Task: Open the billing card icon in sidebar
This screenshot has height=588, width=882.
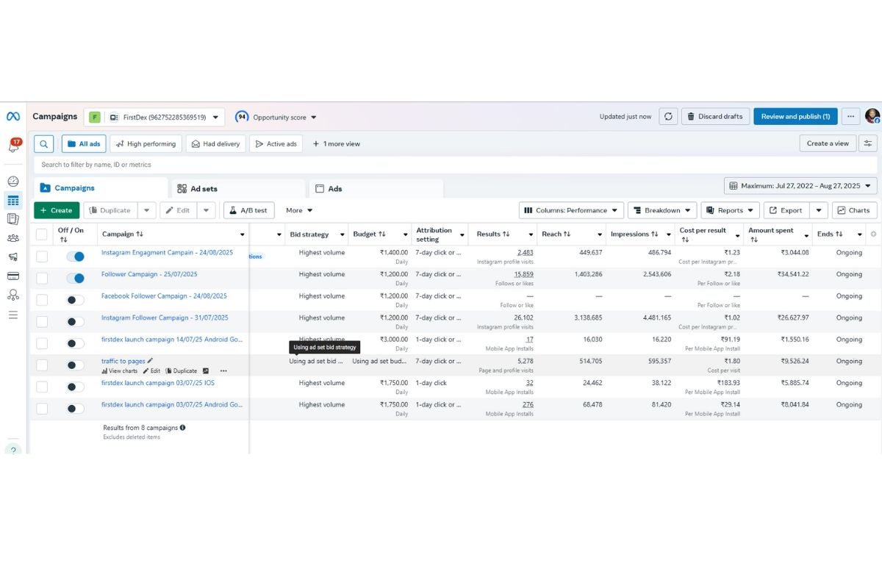Action: tap(13, 276)
